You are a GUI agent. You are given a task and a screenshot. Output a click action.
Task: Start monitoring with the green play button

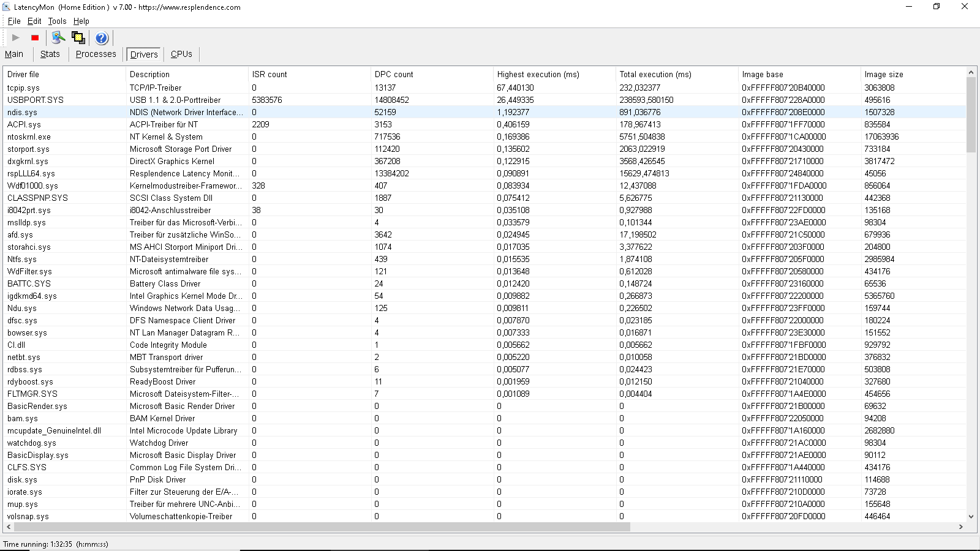pos(16,38)
